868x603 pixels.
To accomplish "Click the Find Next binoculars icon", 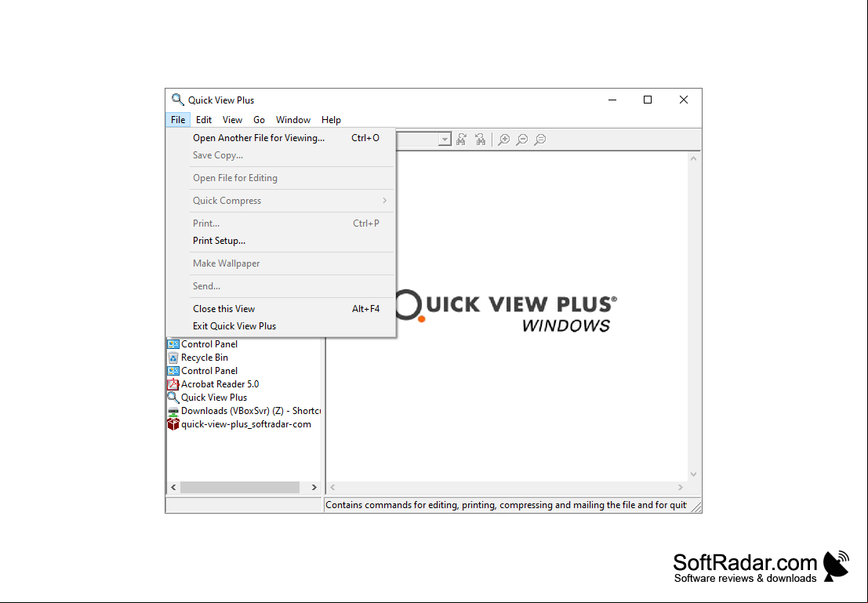I will [461, 140].
